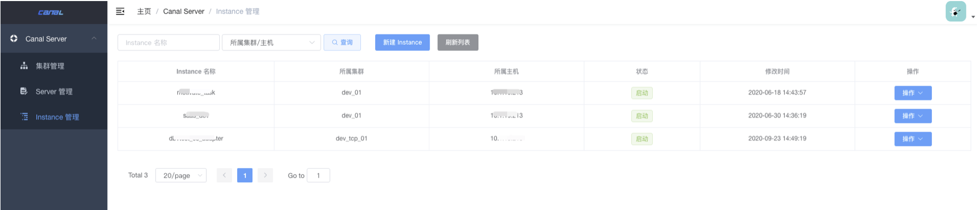Click timestamp 2020-06-18 14:43:57
This screenshot has height=210, width=980.
coord(777,92)
